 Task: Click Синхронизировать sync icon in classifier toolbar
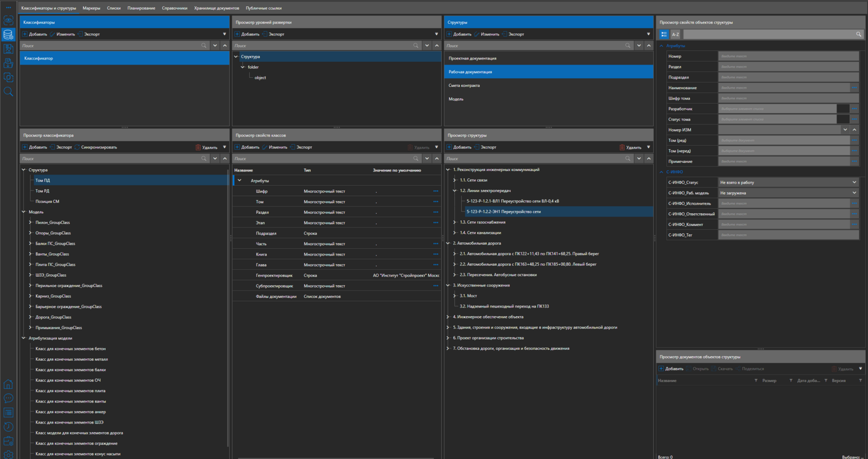(78, 147)
